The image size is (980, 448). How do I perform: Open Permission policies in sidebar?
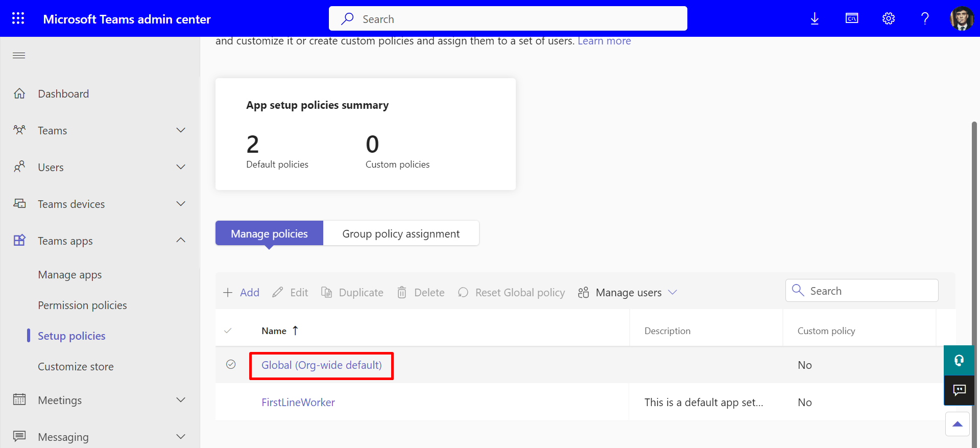(x=82, y=305)
